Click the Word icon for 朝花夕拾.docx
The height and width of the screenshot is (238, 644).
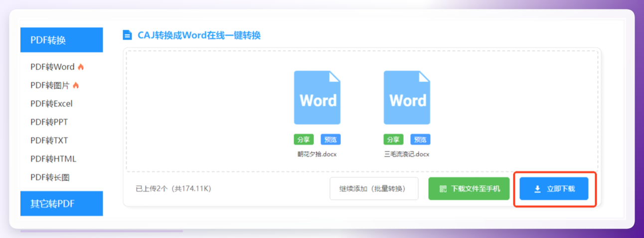click(x=317, y=98)
